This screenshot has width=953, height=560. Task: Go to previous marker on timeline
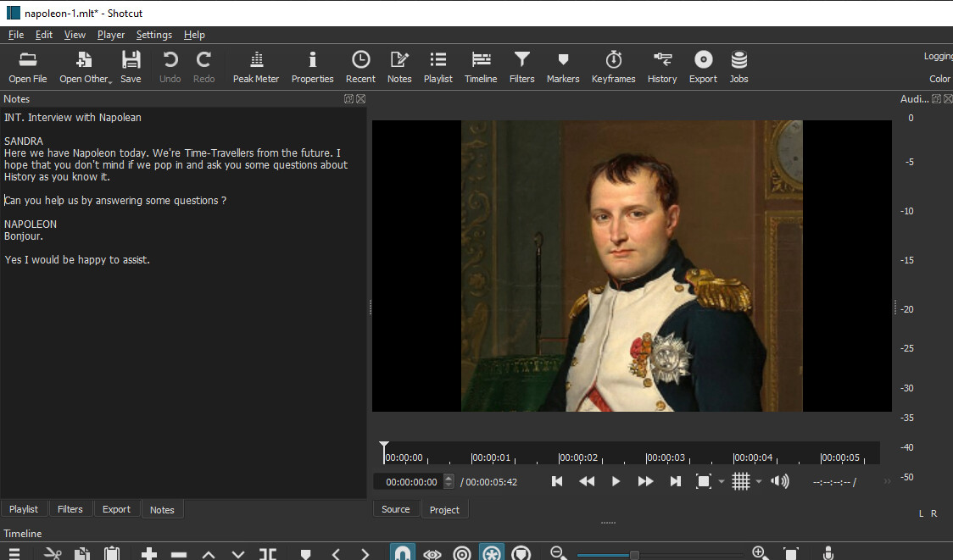336,553
